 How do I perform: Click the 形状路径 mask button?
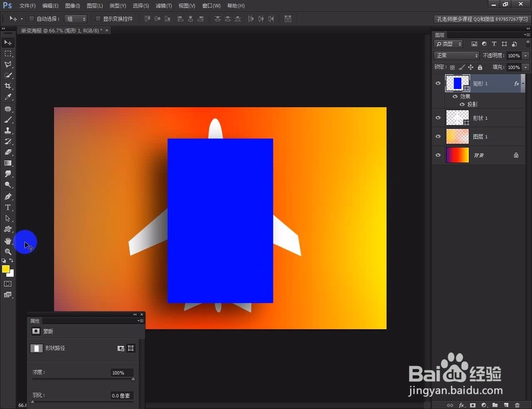coord(36,348)
